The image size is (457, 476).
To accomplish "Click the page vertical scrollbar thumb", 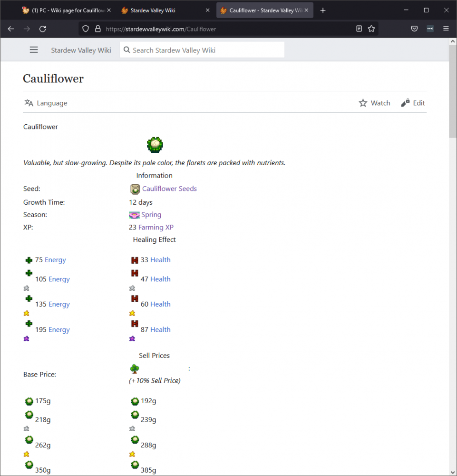I will (x=453, y=92).
